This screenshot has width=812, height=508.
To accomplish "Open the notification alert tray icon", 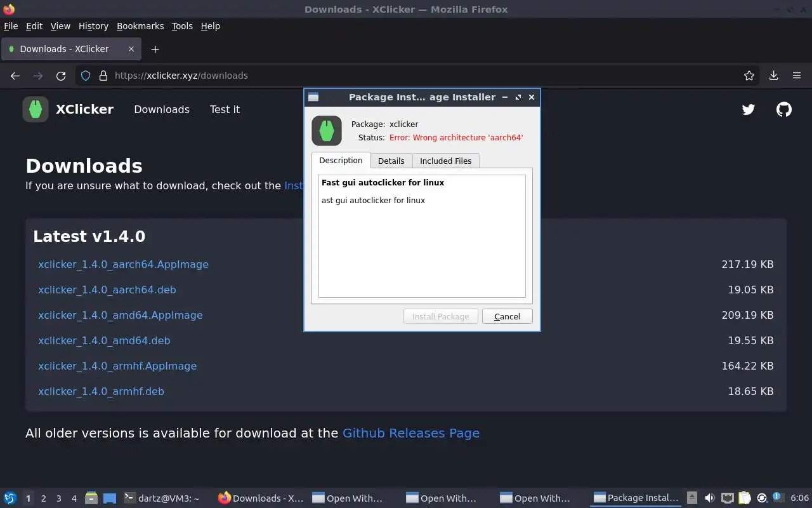I will pos(777,497).
